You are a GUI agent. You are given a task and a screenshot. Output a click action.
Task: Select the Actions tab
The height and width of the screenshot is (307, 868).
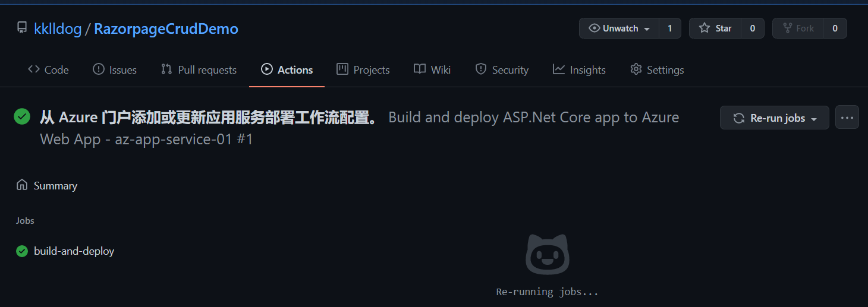pyautogui.click(x=287, y=69)
